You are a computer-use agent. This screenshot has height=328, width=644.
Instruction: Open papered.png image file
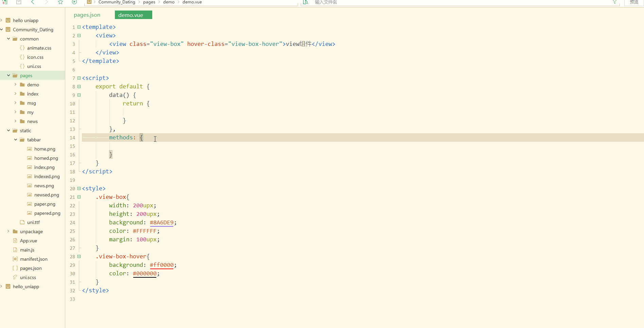[x=47, y=213]
